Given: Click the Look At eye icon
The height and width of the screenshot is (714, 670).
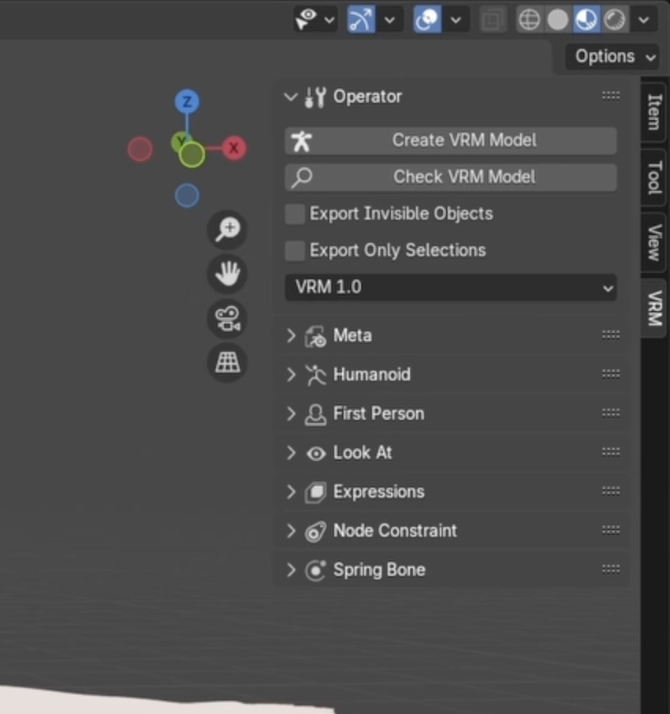Looking at the screenshot, I should (x=316, y=454).
